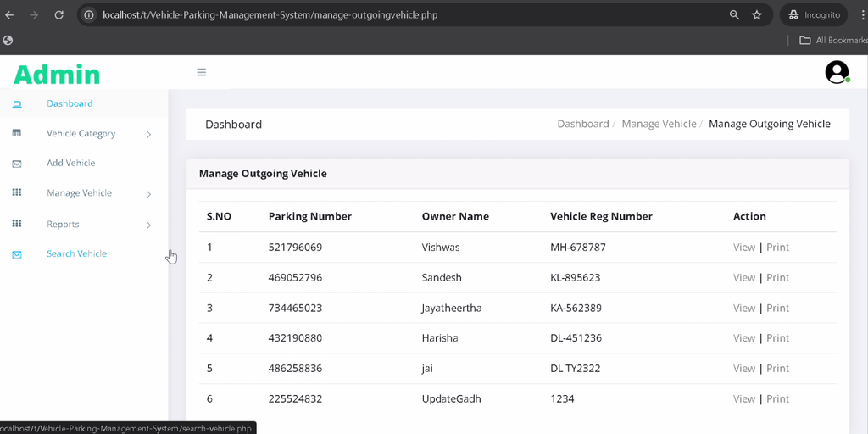The height and width of the screenshot is (434, 868).
Task: Open Vehicle Category sidebar menu
Action: click(81, 133)
